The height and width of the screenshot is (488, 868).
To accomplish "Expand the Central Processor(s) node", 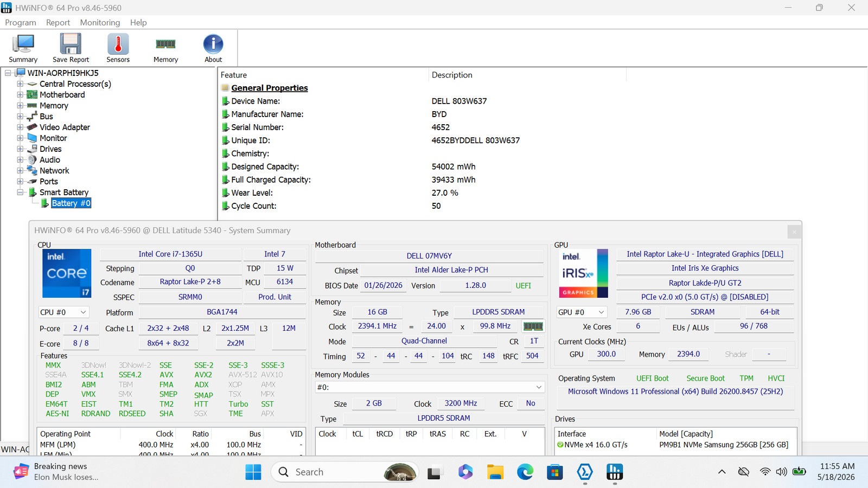I will point(20,84).
